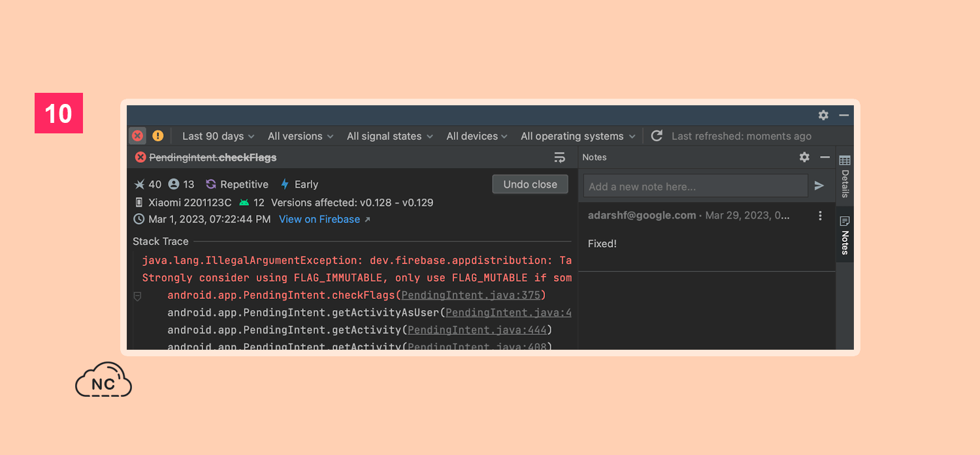Screen dimensions: 980x455
Task: Toggle the non-fatal warning issues filter
Action: tap(158, 136)
